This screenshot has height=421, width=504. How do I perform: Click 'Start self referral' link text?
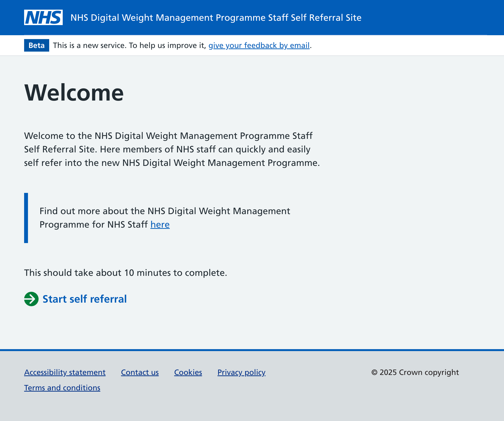(x=85, y=299)
